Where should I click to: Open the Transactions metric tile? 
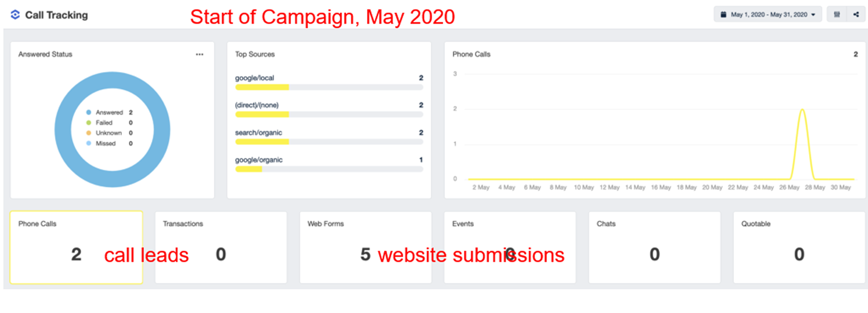[221, 247]
